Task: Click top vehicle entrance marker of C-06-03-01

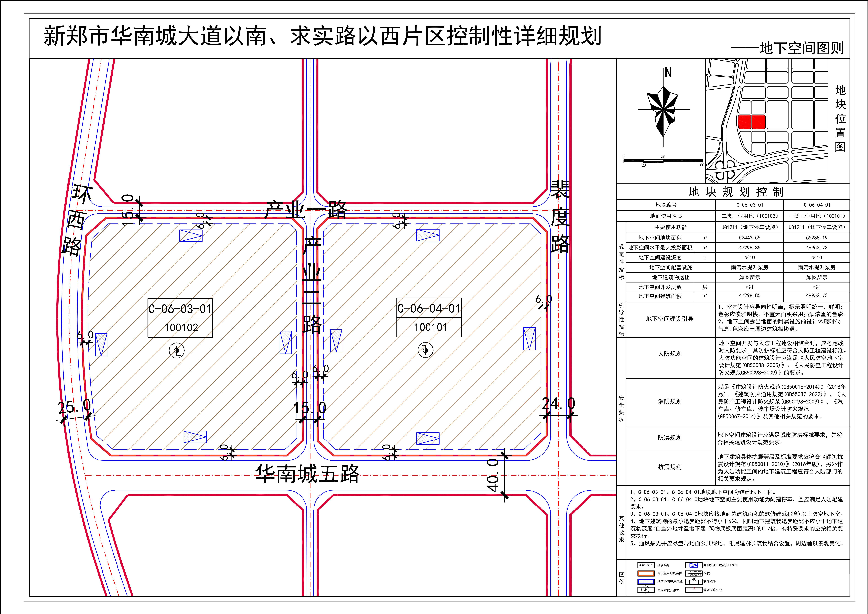Action: click(191, 236)
